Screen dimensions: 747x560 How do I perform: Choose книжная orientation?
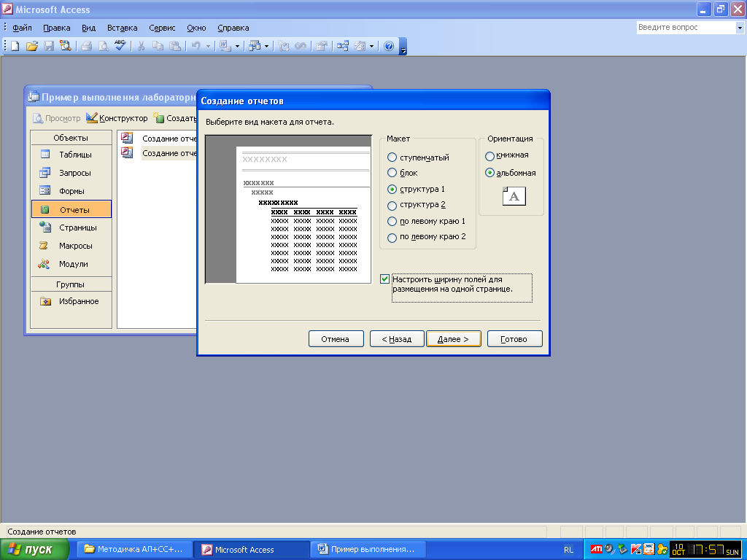click(490, 155)
